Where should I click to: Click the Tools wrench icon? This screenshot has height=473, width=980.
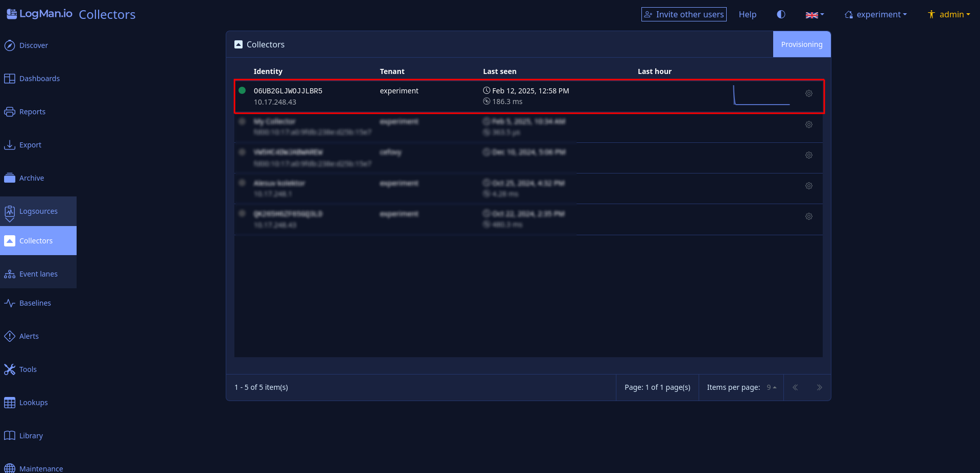click(x=10, y=369)
